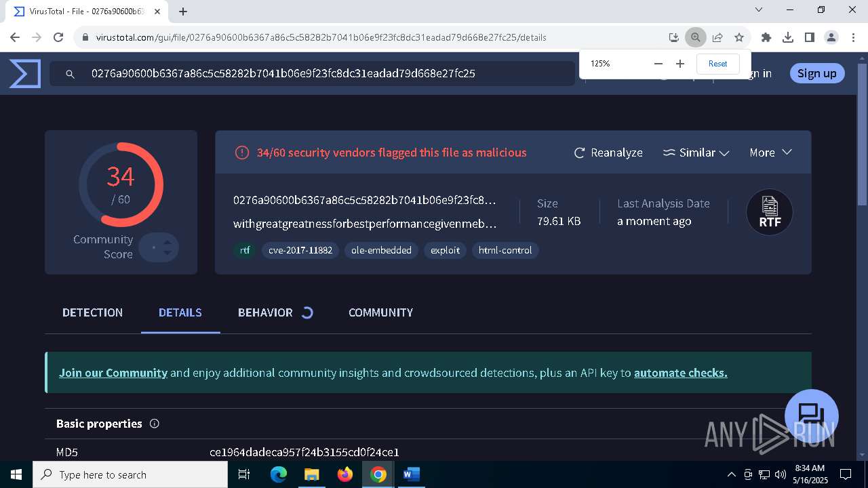Increase zoom with the plus button
The image size is (868, 488).
pyautogui.click(x=680, y=64)
